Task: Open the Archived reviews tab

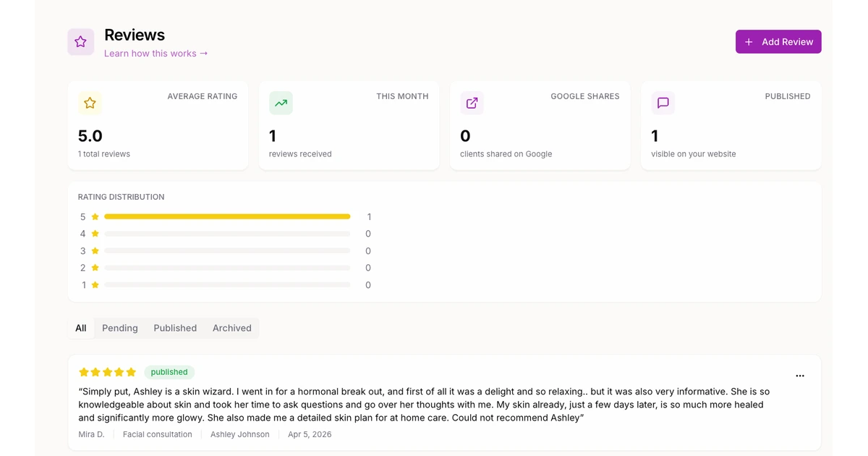Action: click(231, 328)
